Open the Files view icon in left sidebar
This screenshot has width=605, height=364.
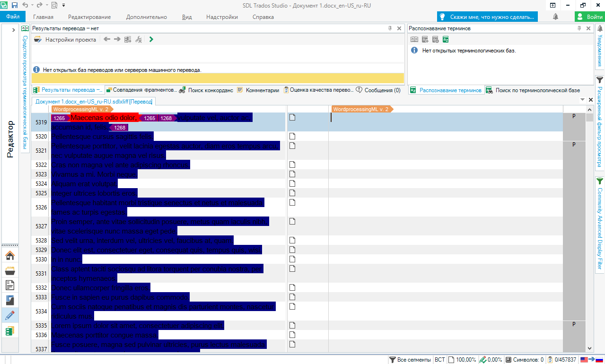tap(10, 285)
